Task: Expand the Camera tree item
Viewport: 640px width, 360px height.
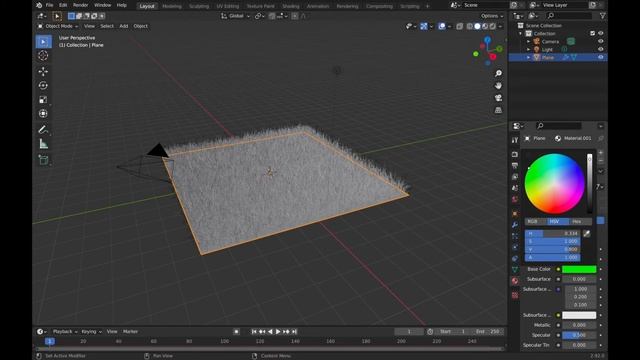Action: pos(529,42)
